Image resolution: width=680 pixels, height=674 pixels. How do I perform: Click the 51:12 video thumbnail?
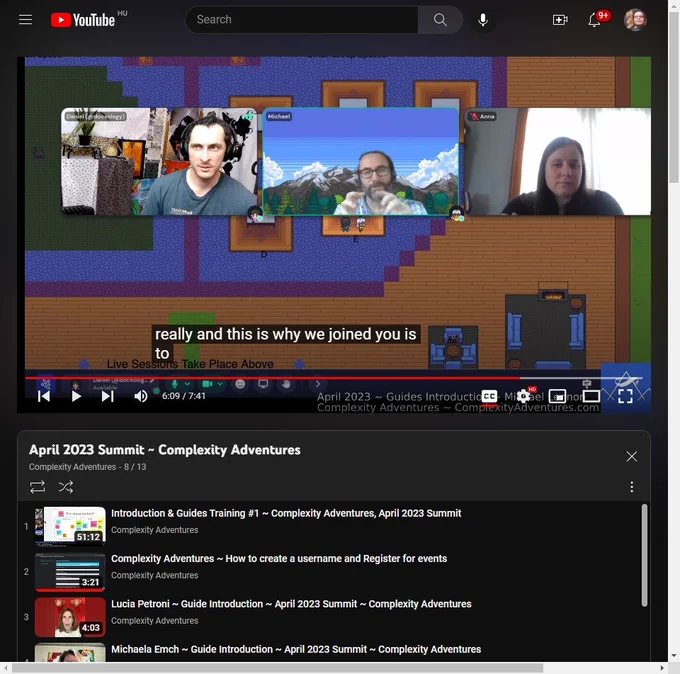(x=70, y=526)
